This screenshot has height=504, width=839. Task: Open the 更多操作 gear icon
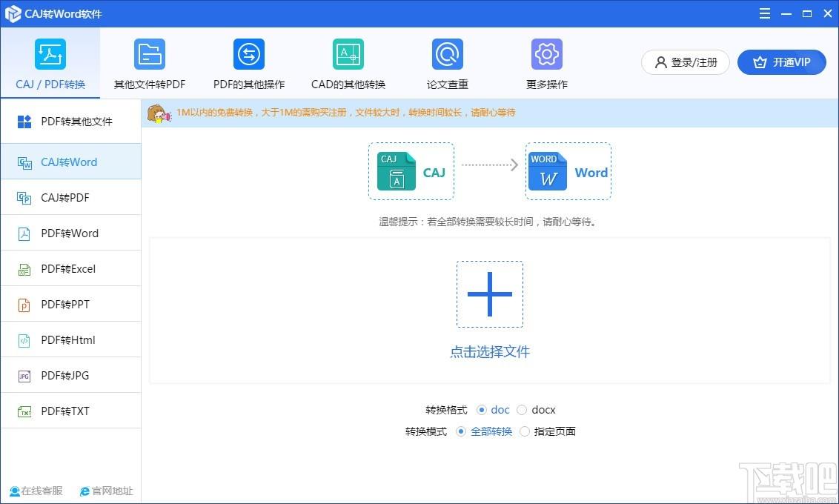tap(547, 54)
